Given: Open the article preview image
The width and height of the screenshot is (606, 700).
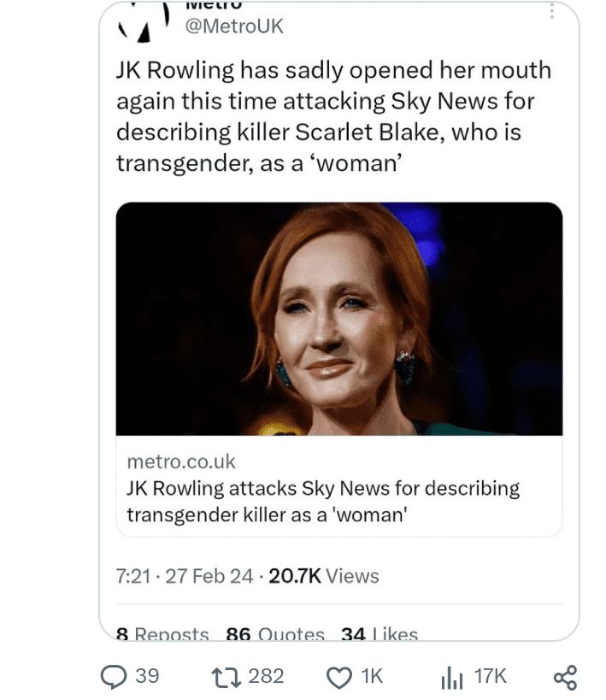Looking at the screenshot, I should [339, 319].
